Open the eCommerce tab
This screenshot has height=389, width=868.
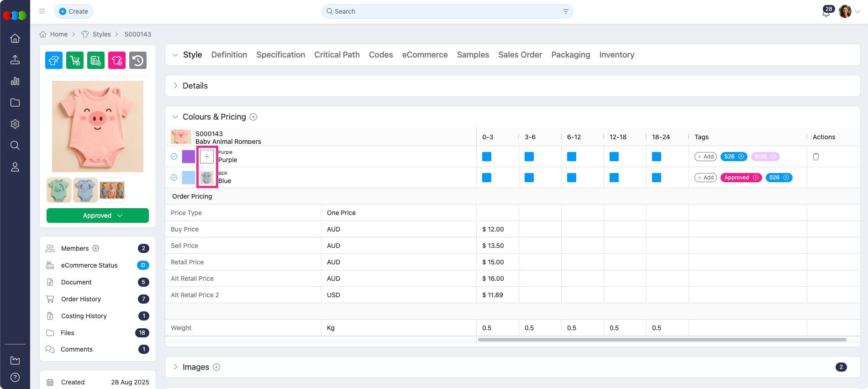click(425, 55)
